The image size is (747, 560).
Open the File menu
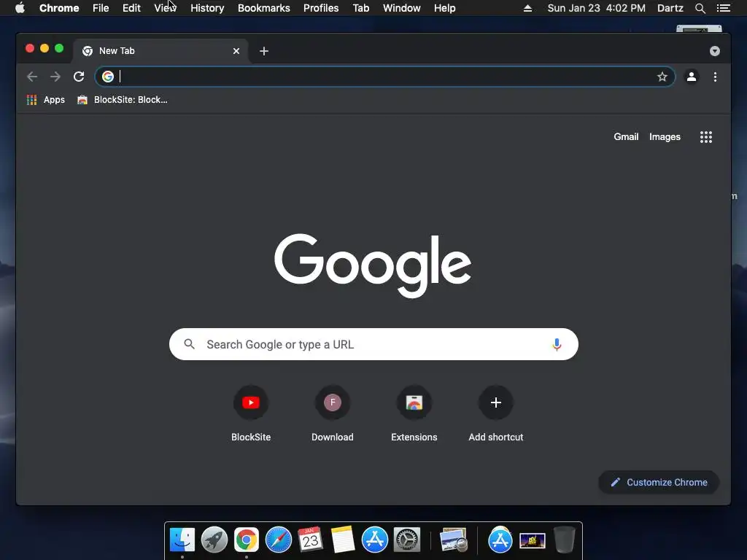(x=101, y=8)
